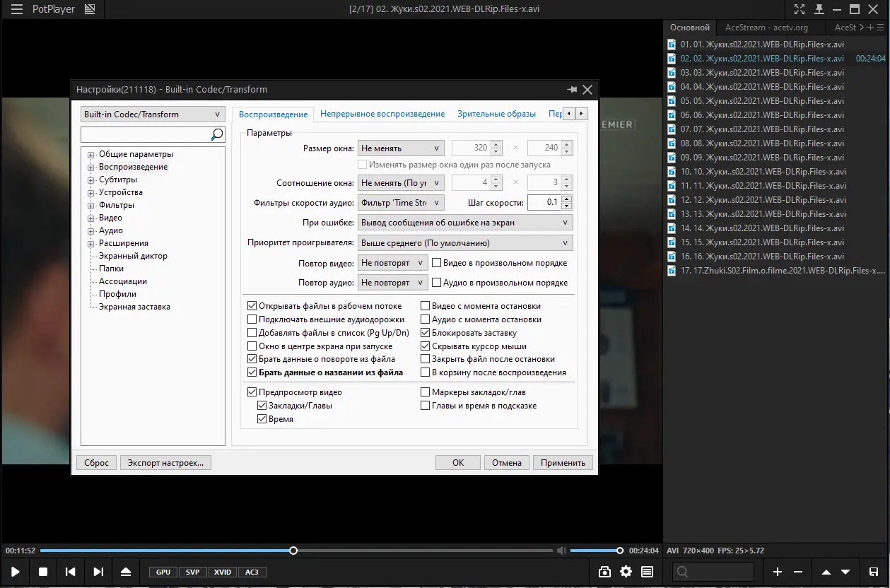The height and width of the screenshot is (588, 890).
Task: Expand the 'Субтитры' tree node
Action: click(x=91, y=180)
